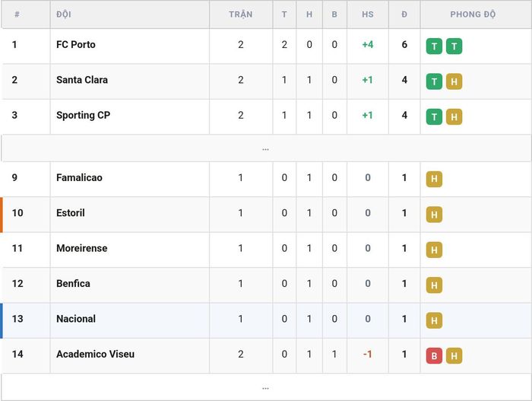Image resolution: width=532 pixels, height=401 pixels.
Task: Click the ĐỘI column header
Action: point(64,14)
